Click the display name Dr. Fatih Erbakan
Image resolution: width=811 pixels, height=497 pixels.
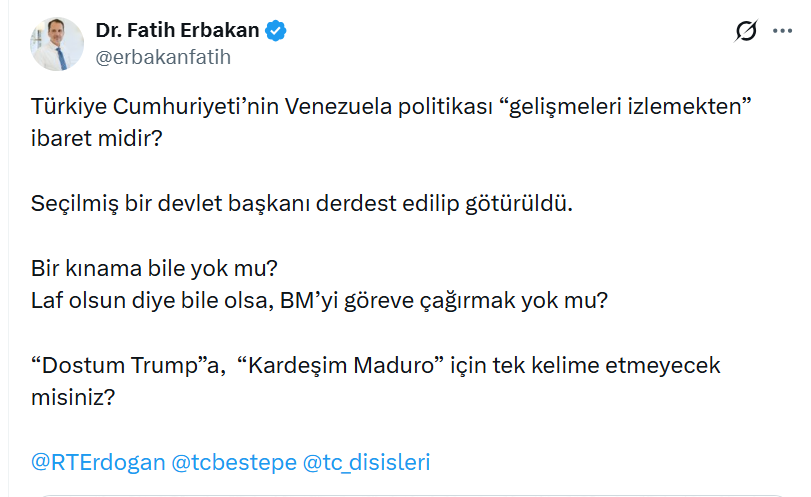177,31
